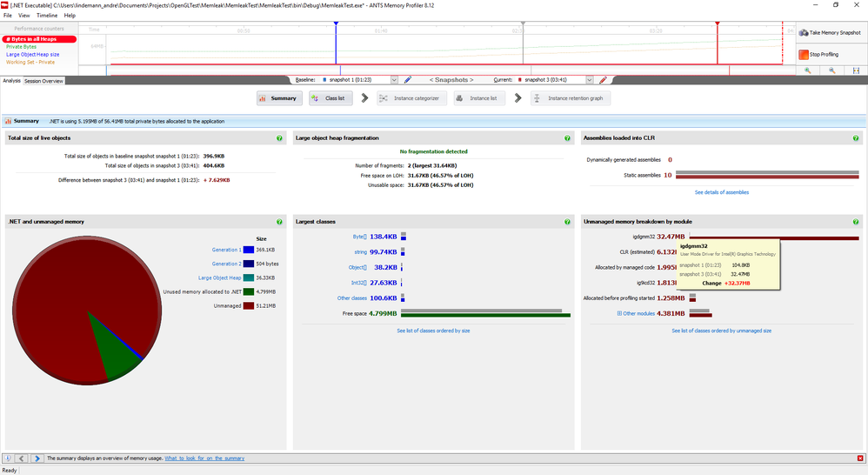Open the Instance retention graph view
This screenshot has height=475, width=868.
pos(571,98)
